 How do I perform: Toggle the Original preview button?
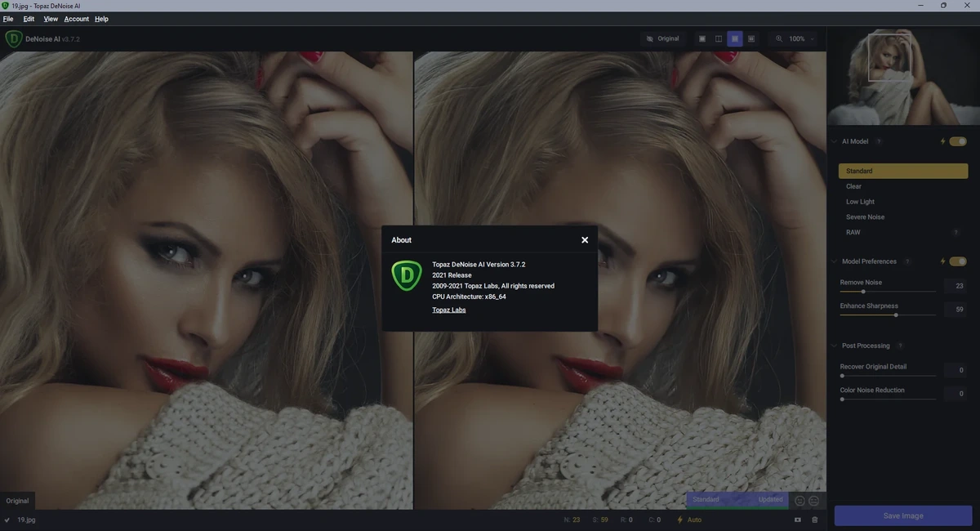pyautogui.click(x=662, y=38)
